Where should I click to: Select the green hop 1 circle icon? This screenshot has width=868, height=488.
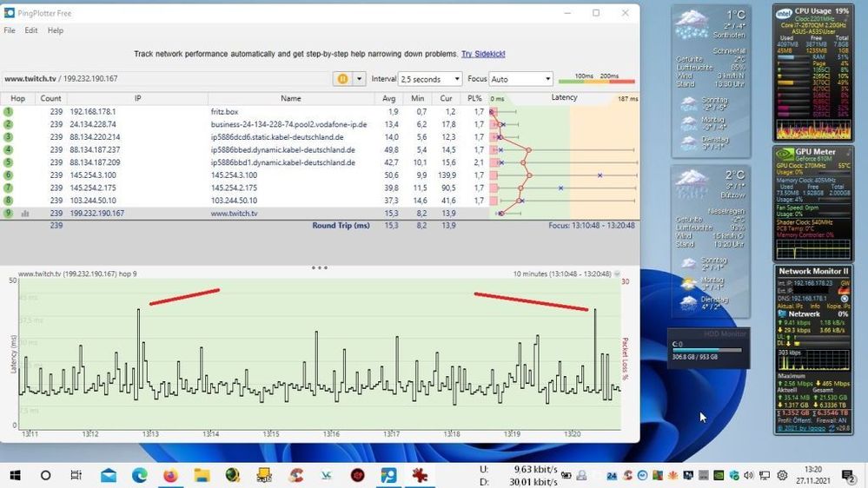[8, 112]
